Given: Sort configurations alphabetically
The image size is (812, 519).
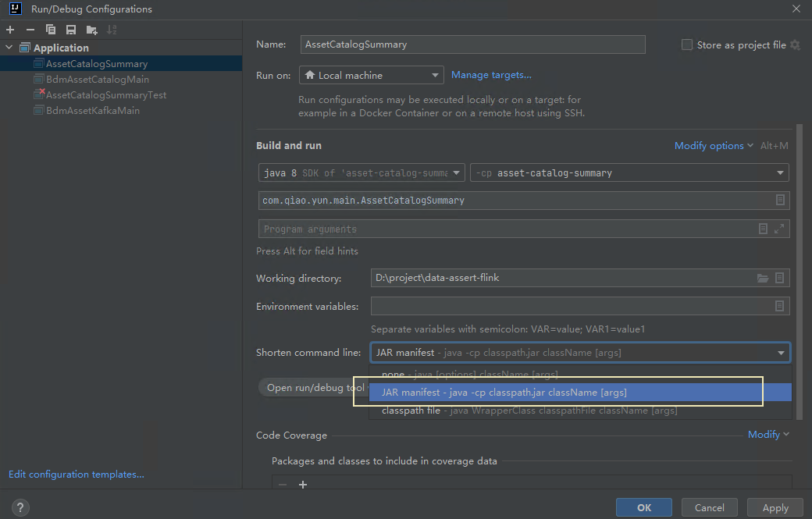Looking at the screenshot, I should point(112,30).
